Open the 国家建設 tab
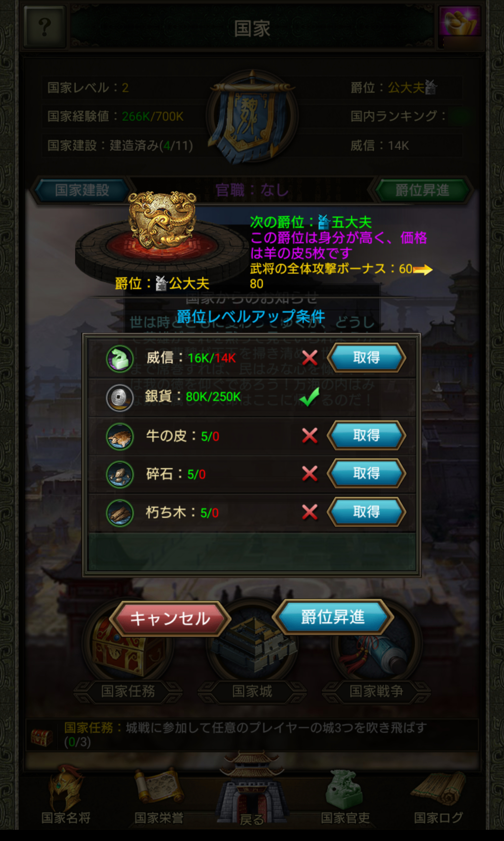Image resolution: width=504 pixels, height=841 pixels. [x=82, y=190]
